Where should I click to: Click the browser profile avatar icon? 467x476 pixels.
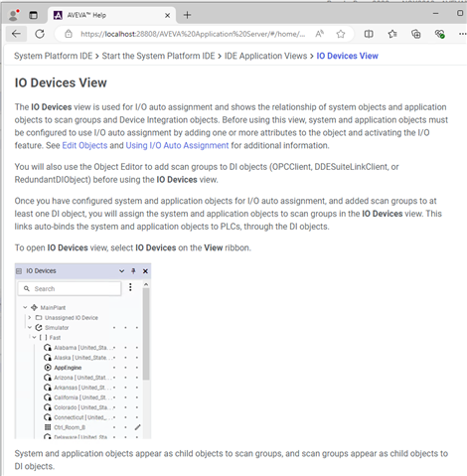coord(14,15)
